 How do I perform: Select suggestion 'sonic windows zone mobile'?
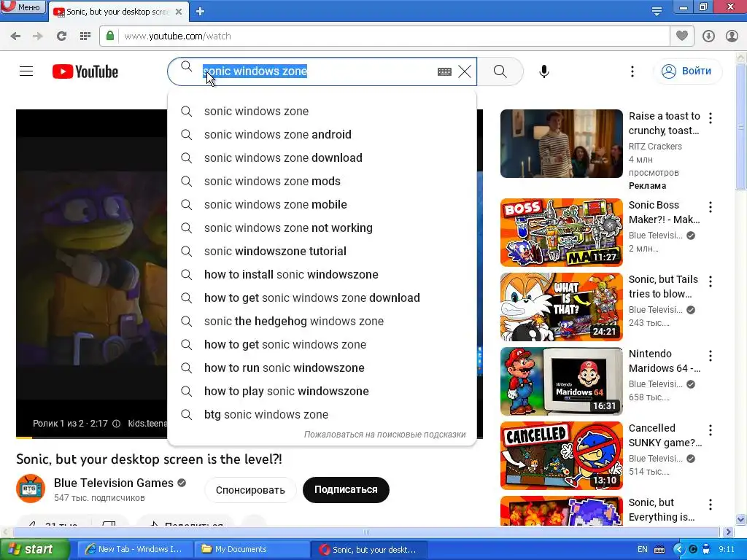coord(322,204)
